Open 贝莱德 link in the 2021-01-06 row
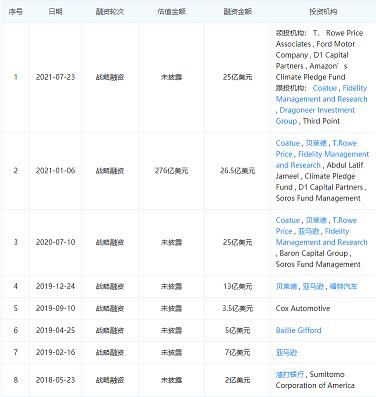Screen dimensions: 376x397 [316, 143]
